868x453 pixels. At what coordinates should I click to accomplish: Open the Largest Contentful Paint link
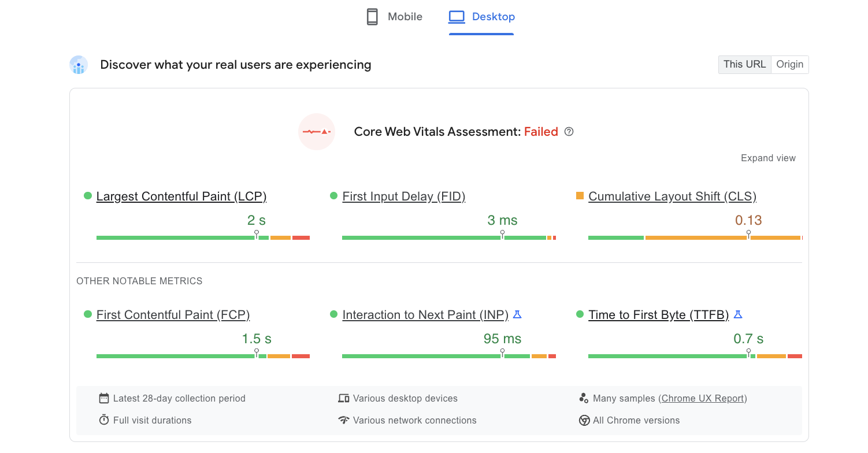point(181,196)
